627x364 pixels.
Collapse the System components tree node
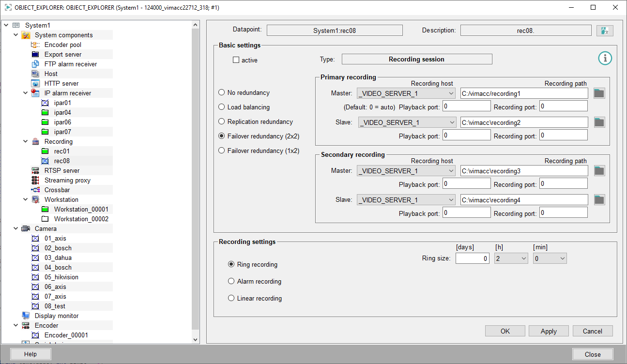[16, 35]
